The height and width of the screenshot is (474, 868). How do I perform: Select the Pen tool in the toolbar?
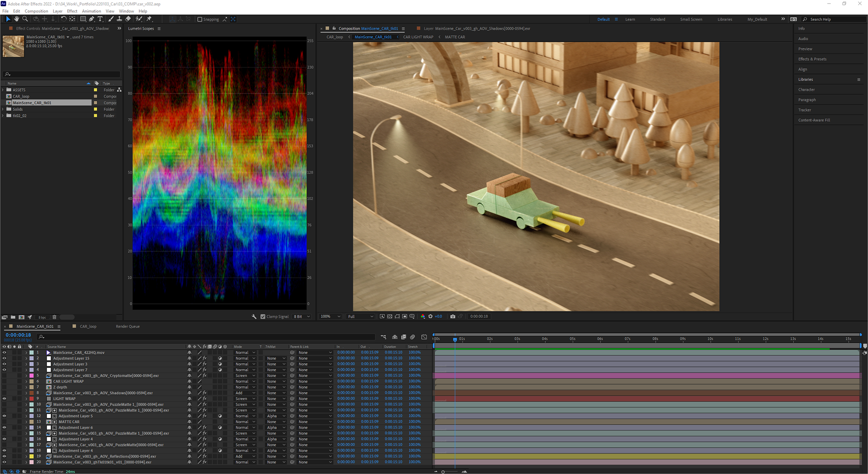point(92,19)
